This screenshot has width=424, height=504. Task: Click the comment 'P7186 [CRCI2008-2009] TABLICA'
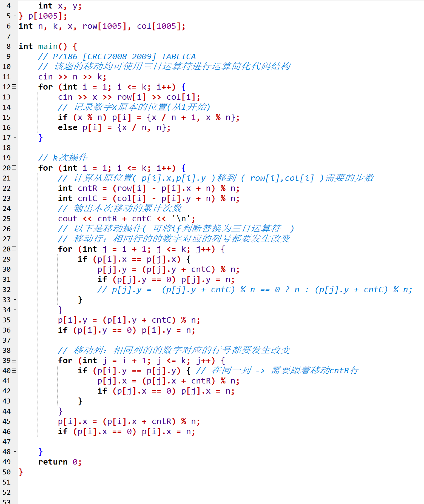click(124, 56)
